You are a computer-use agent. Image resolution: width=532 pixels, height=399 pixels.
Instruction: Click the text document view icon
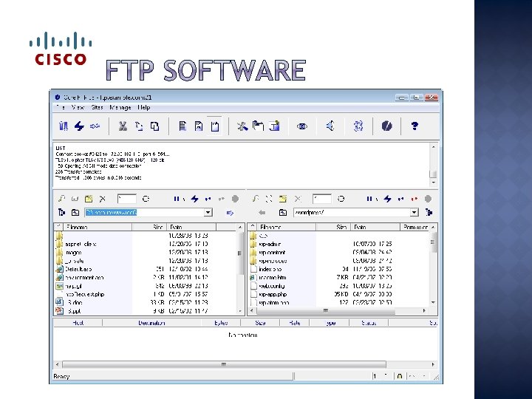tap(183, 126)
